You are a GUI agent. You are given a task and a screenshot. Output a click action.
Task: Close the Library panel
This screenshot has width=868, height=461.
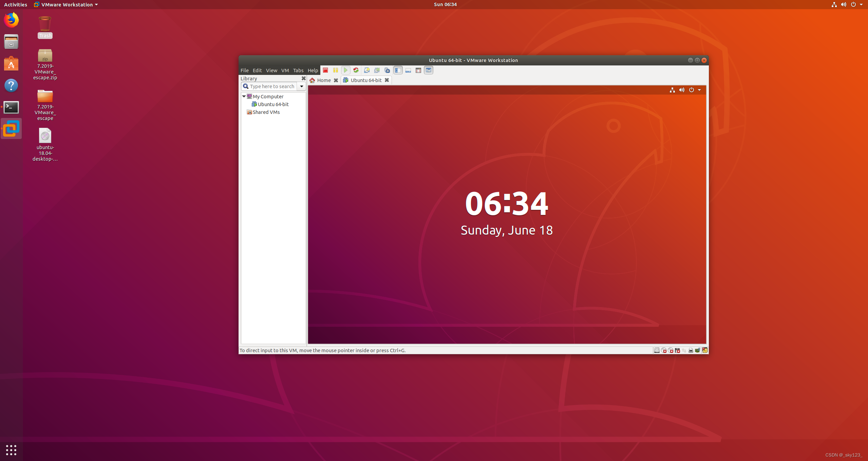click(x=303, y=78)
